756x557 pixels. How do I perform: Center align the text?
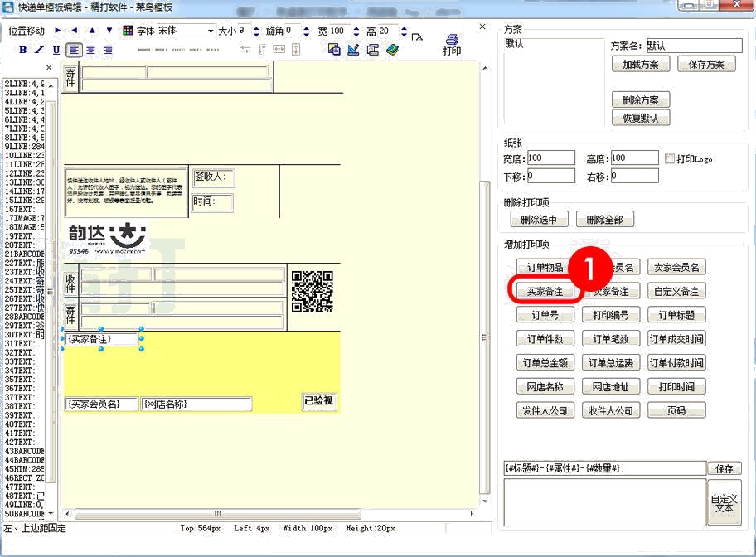pos(91,50)
